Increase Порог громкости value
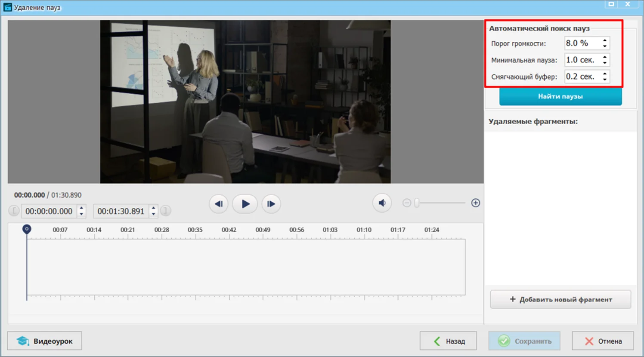The height and width of the screenshot is (357, 644). 605,40
